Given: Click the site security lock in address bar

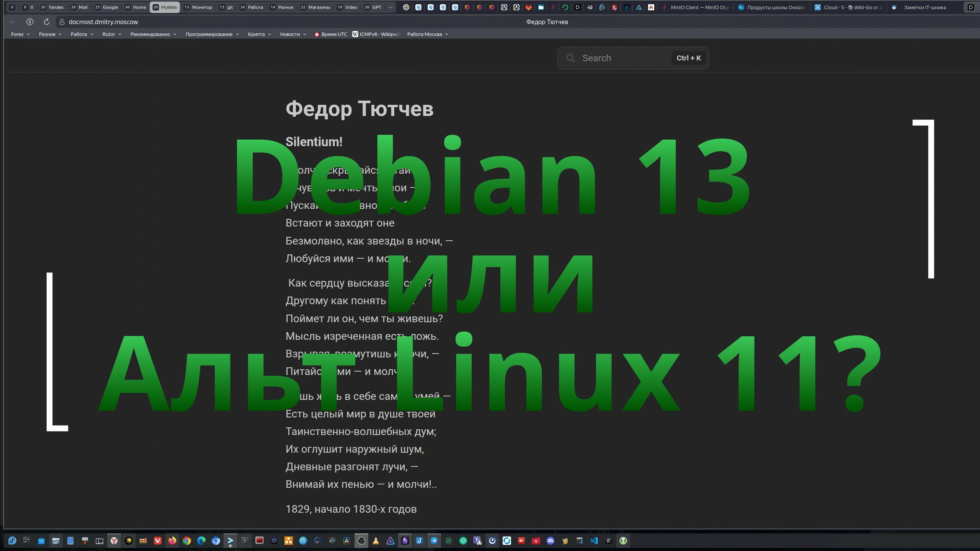Looking at the screenshot, I should 62,22.
